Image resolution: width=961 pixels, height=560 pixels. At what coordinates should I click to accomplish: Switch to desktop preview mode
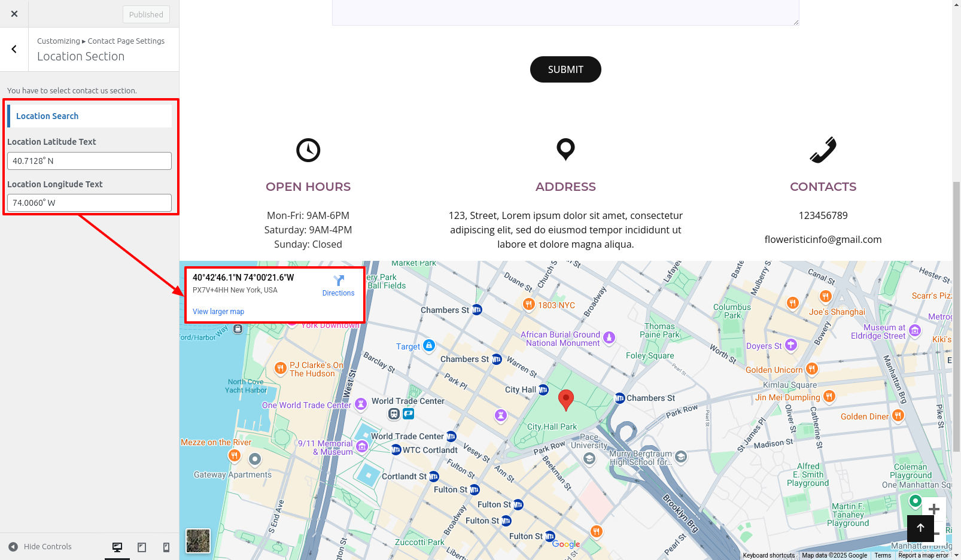[x=117, y=547]
